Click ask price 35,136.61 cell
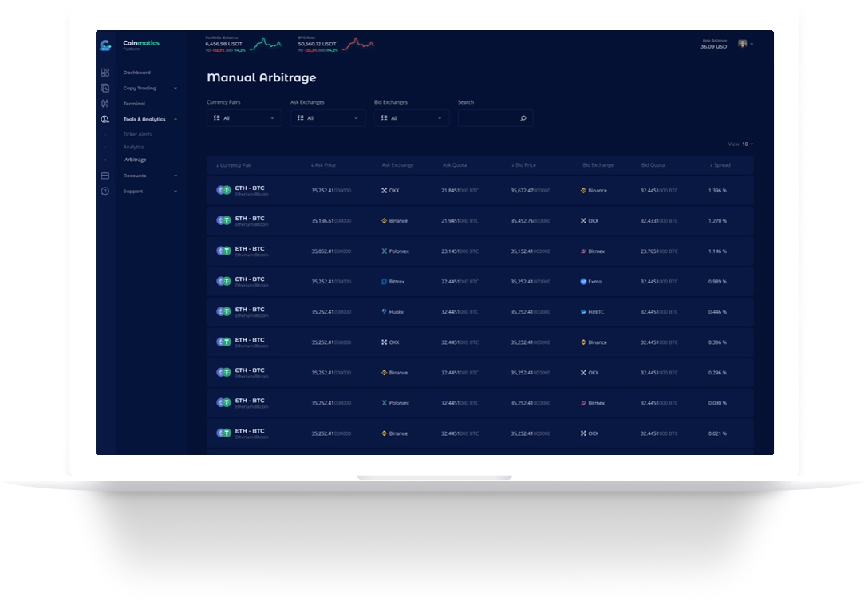Image resolution: width=868 pixels, height=613 pixels. coord(331,221)
